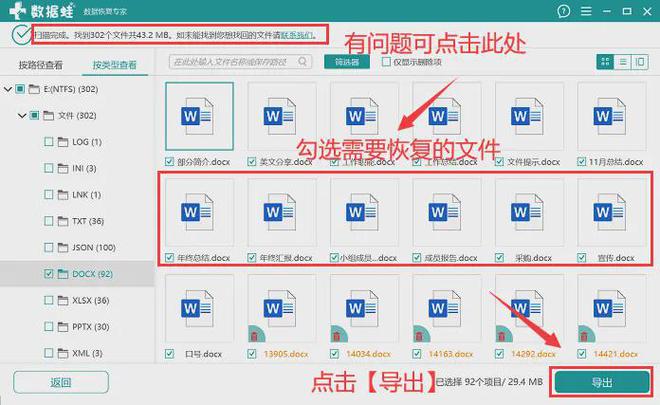This screenshot has width=660, height=405.
Task: Uncheck the 美文分享.docx checkbox
Action: point(252,162)
